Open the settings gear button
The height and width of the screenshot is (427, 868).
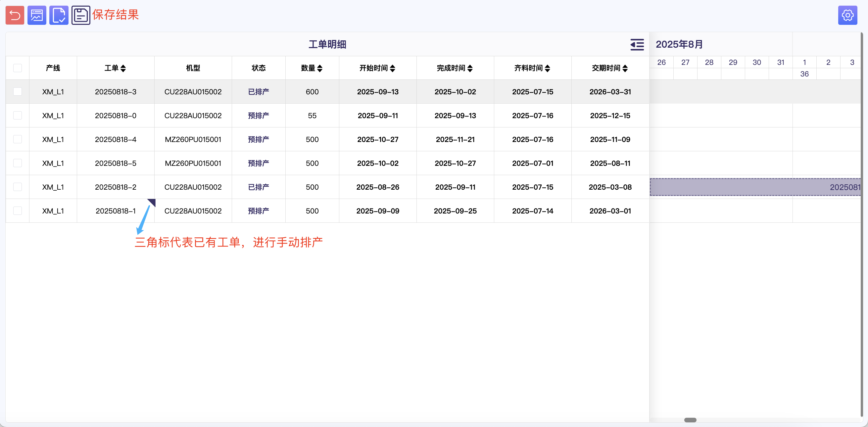click(847, 15)
